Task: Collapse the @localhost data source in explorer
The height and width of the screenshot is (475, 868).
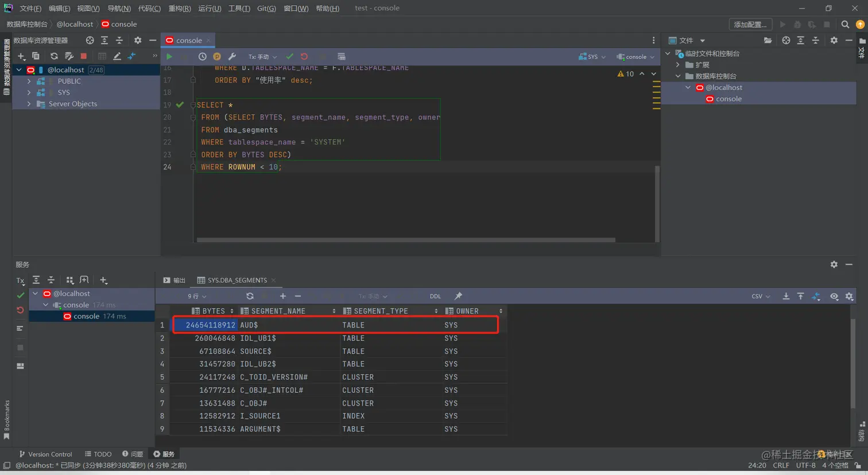Action: 19,70
